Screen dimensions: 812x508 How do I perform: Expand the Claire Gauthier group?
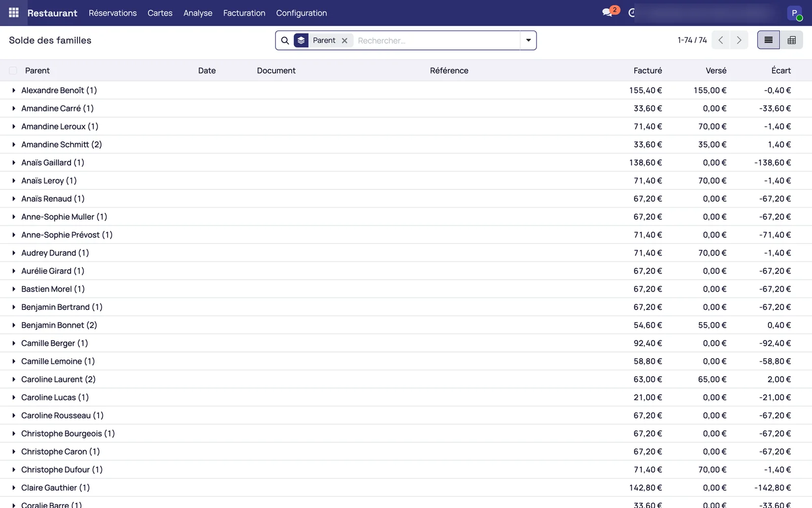[x=14, y=488]
